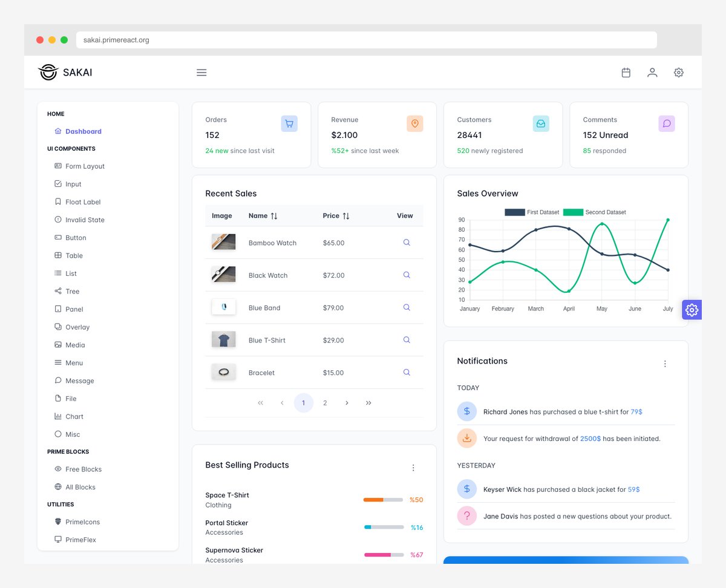Go to next page with right chevron

347,402
